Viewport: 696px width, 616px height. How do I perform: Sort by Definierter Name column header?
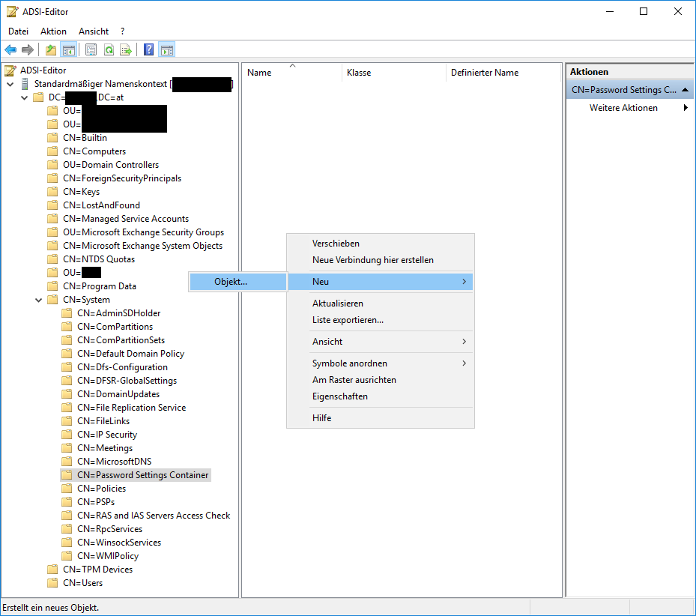(x=485, y=73)
